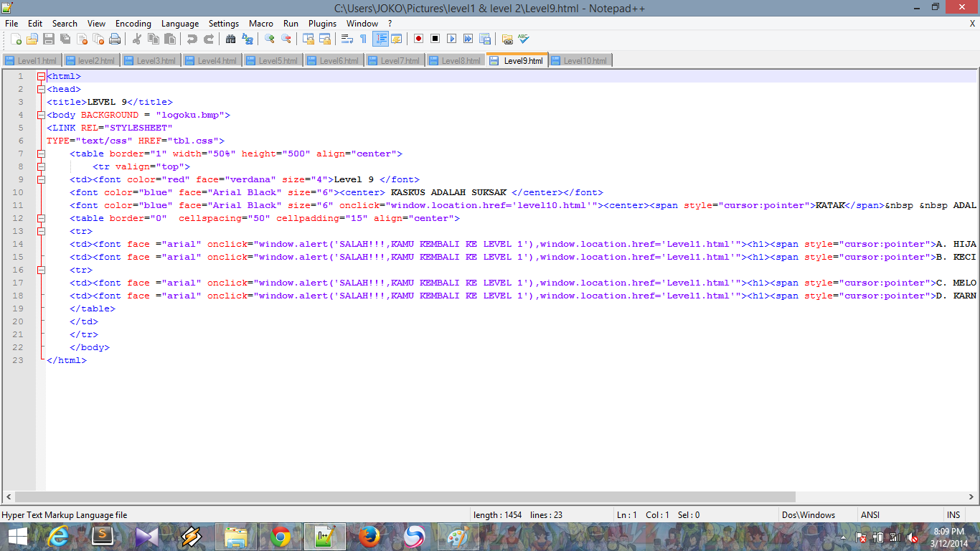Collapse table fold marker on line 12
The width and height of the screenshot is (980, 551).
(x=42, y=218)
